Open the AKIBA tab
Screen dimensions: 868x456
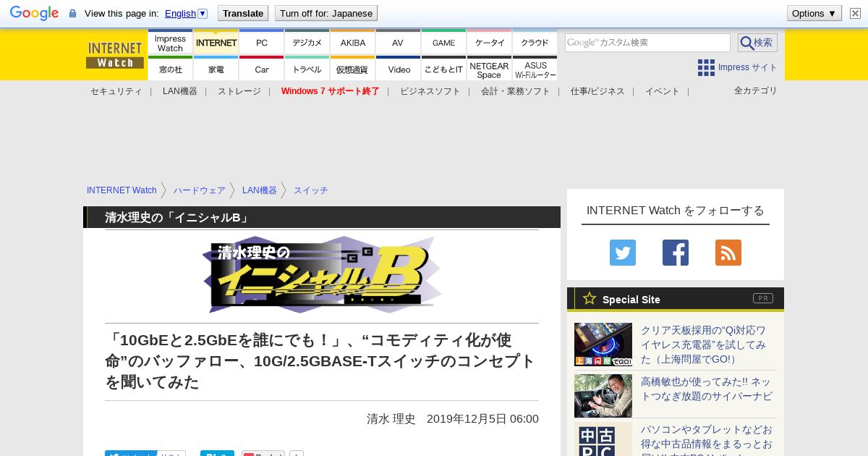coord(352,43)
